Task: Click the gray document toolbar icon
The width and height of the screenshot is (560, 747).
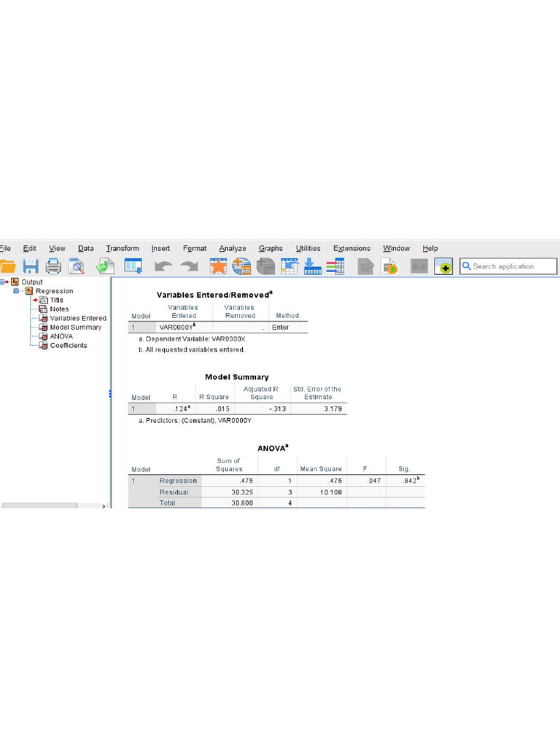Action: pos(366,266)
